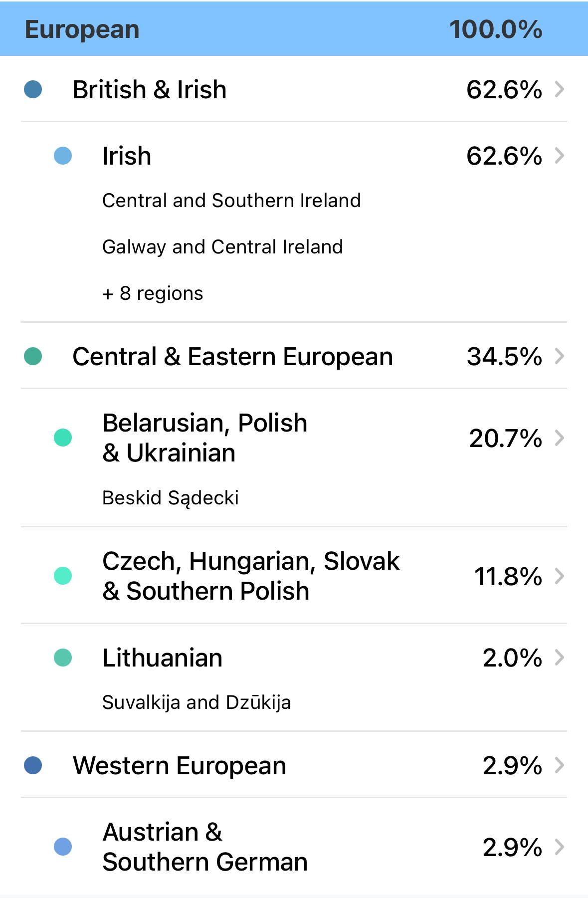
Task: Open Austrian & Southern German chevron
Action: click(x=560, y=847)
